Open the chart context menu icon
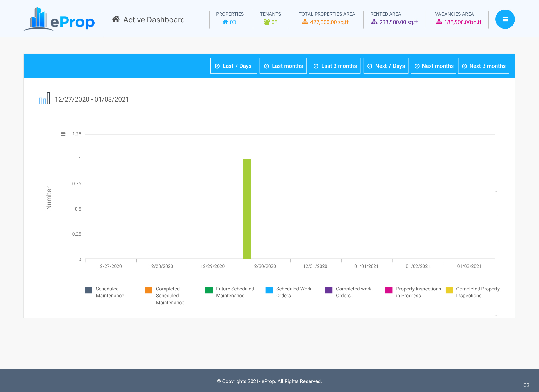Image resolution: width=539 pixels, height=392 pixels. tap(63, 134)
